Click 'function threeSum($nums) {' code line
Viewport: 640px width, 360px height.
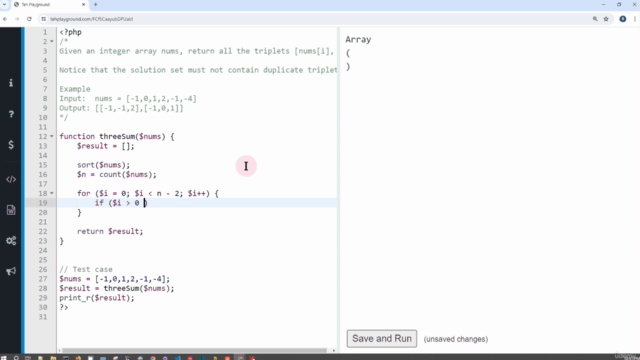click(x=117, y=136)
